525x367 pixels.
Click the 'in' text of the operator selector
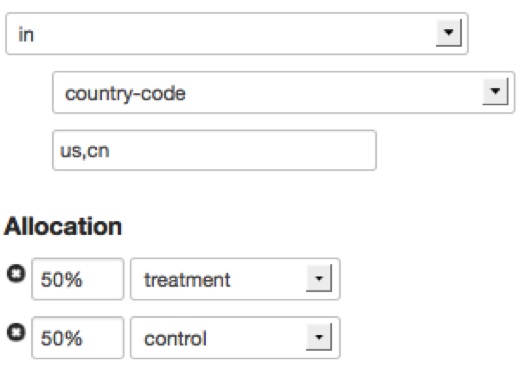26,35
